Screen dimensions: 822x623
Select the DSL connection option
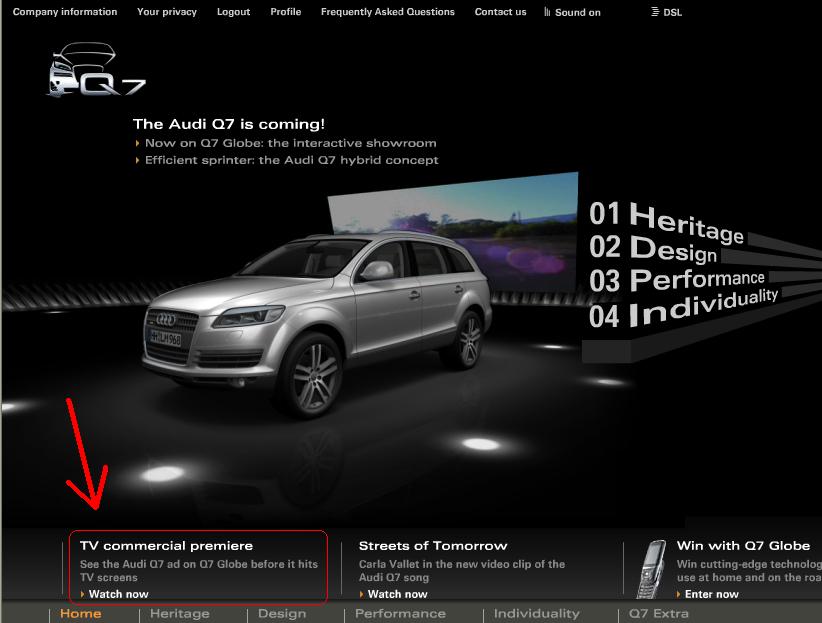coord(667,12)
